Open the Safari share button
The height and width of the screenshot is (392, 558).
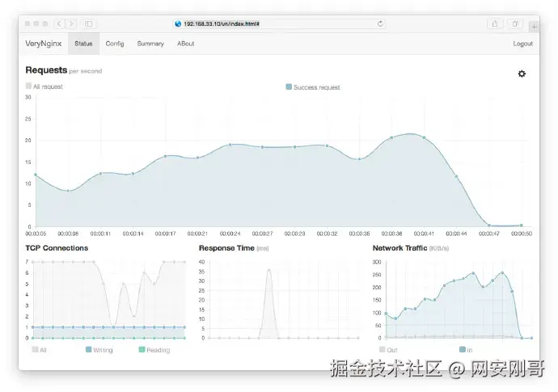[495, 23]
